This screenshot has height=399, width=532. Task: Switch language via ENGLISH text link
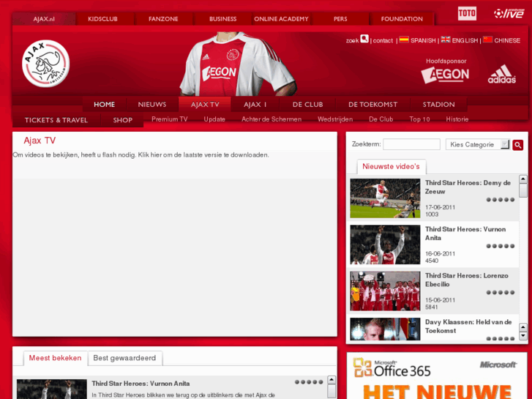pyautogui.click(x=465, y=40)
